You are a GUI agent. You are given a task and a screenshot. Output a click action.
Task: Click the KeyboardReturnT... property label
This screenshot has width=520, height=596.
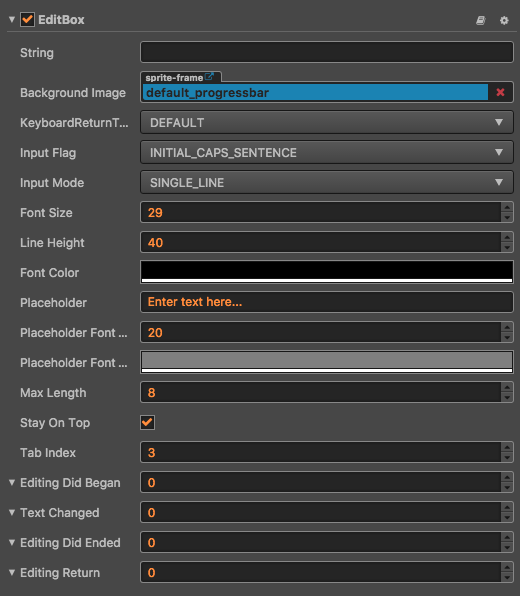click(74, 123)
